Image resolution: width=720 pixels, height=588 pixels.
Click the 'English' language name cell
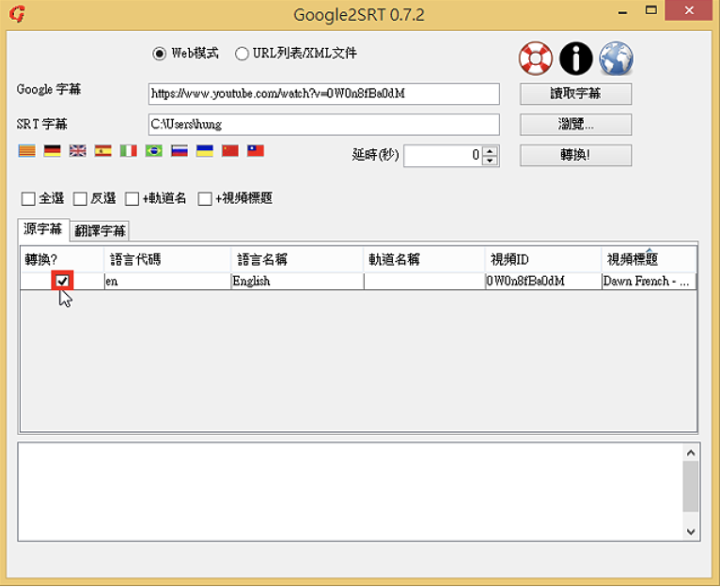297,282
